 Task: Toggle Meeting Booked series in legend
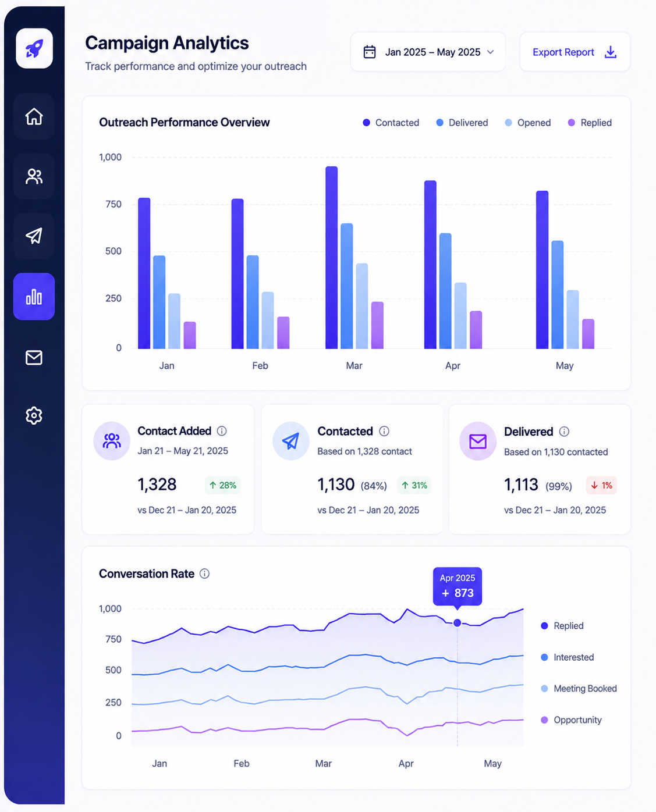pyautogui.click(x=579, y=689)
